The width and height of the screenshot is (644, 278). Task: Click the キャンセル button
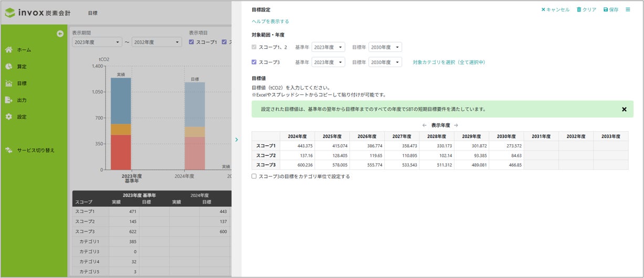click(x=555, y=9)
